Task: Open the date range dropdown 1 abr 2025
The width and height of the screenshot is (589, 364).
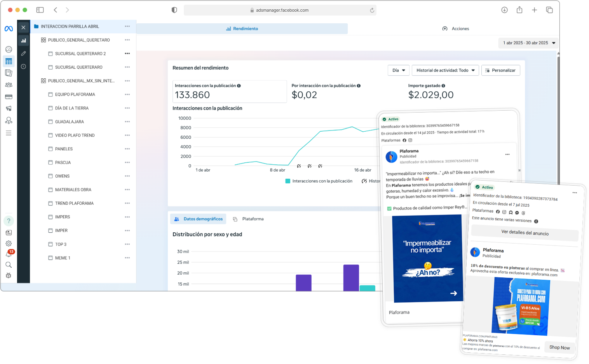Action: [529, 43]
